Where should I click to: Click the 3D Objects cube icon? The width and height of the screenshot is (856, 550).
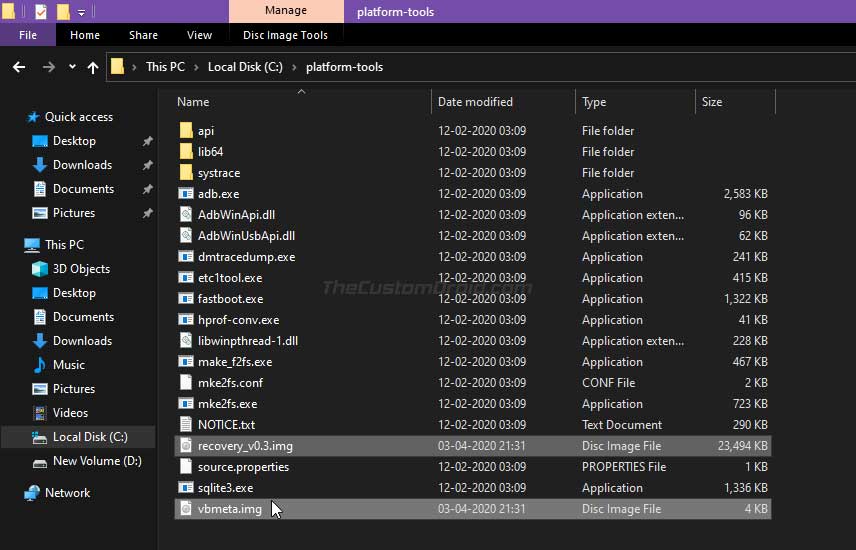[x=40, y=269]
